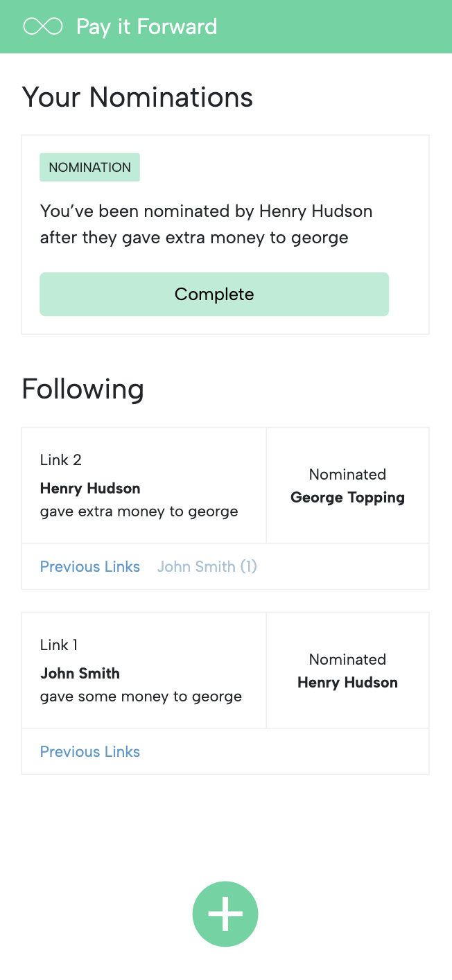Screen dimensions: 452x980
Task: Open the John Smith (1) previous link
Action: point(207,566)
